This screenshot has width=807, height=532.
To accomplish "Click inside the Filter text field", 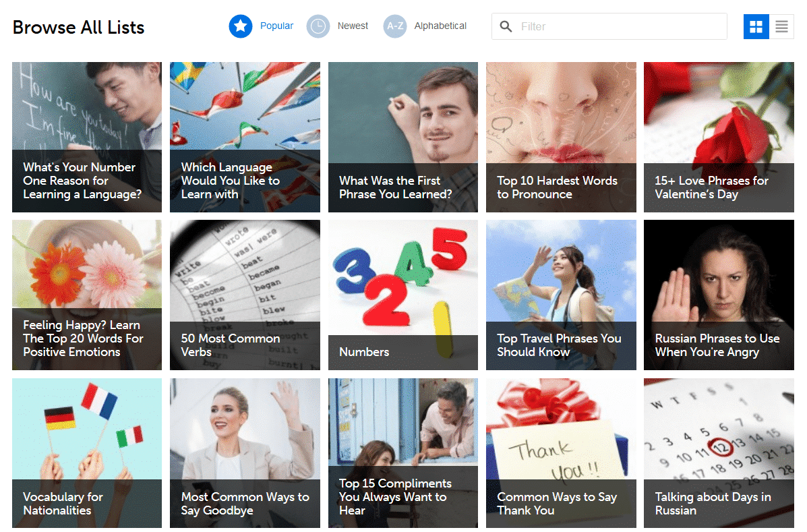I will (x=620, y=26).
